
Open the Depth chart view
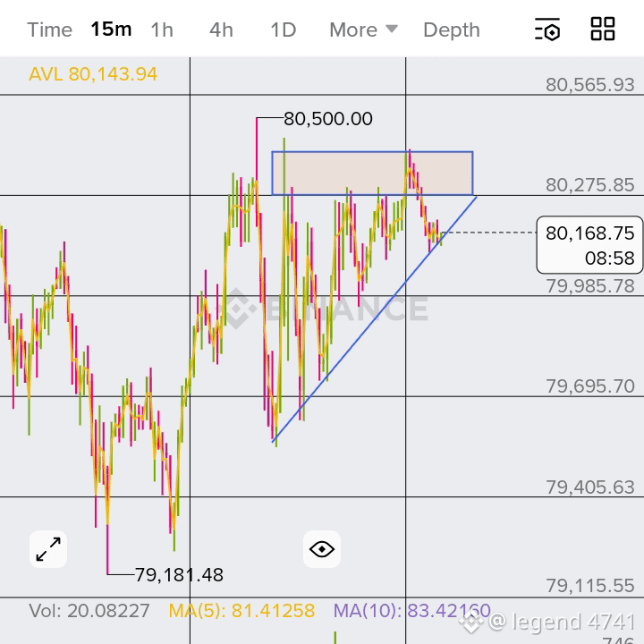[x=452, y=30]
